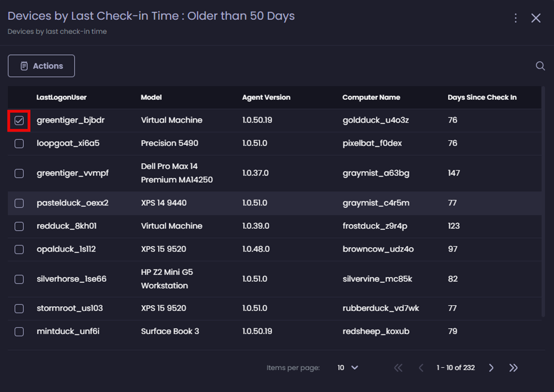Viewport: 554px width, 392px height.
Task: Sort by the Days Since Check In column
Action: click(x=482, y=97)
